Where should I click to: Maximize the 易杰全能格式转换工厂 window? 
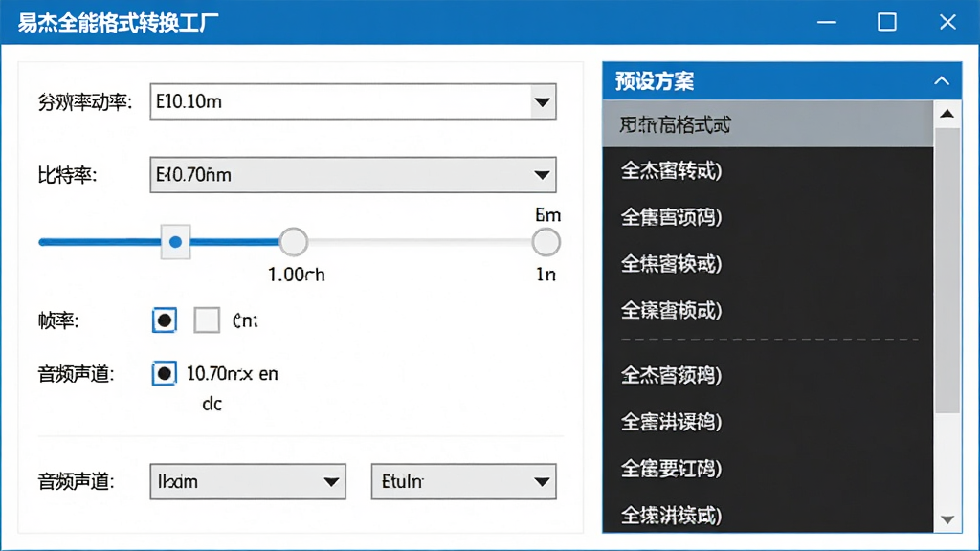click(887, 23)
